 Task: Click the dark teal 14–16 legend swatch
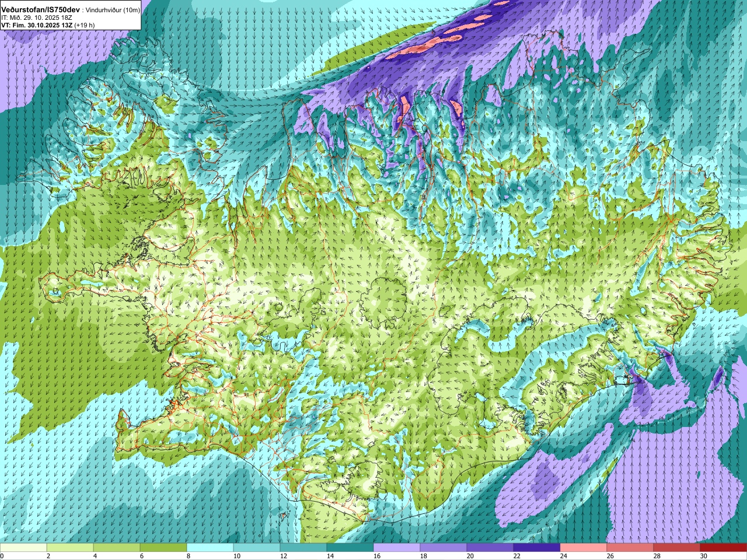(350, 548)
